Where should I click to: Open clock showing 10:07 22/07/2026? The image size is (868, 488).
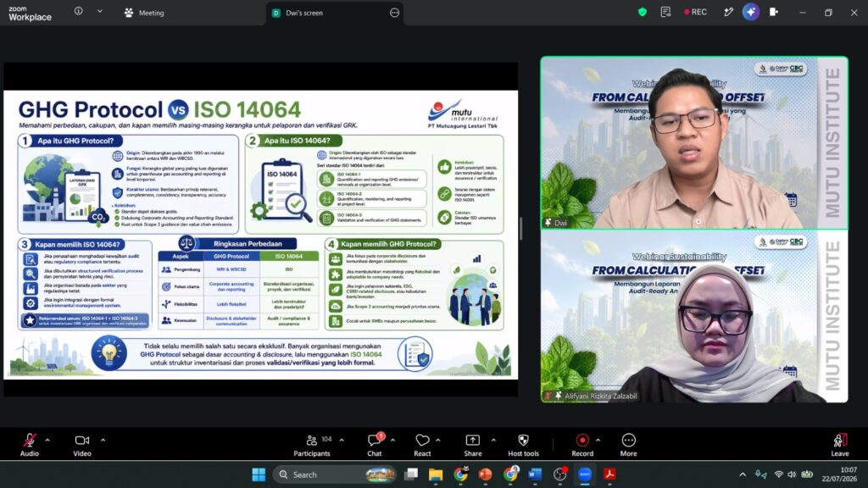[839, 474]
